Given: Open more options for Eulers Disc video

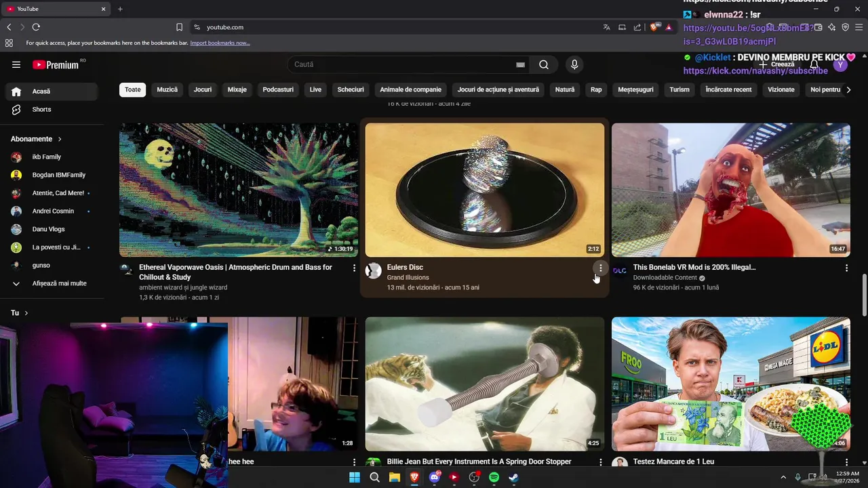Looking at the screenshot, I should coord(600,268).
